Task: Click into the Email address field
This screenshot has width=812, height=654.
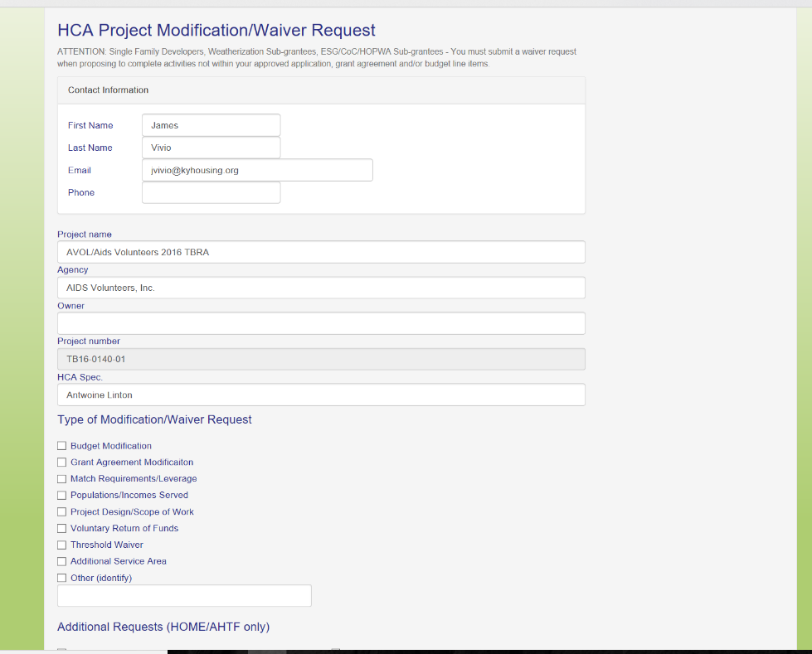Action: (257, 170)
